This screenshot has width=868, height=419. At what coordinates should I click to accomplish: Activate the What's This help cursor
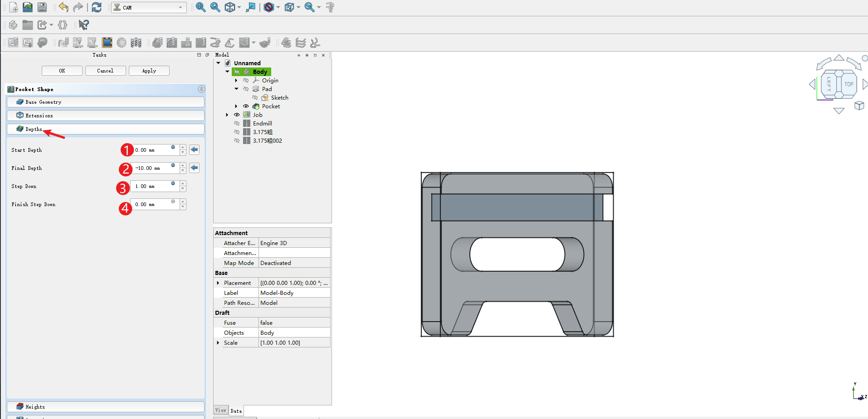click(83, 25)
